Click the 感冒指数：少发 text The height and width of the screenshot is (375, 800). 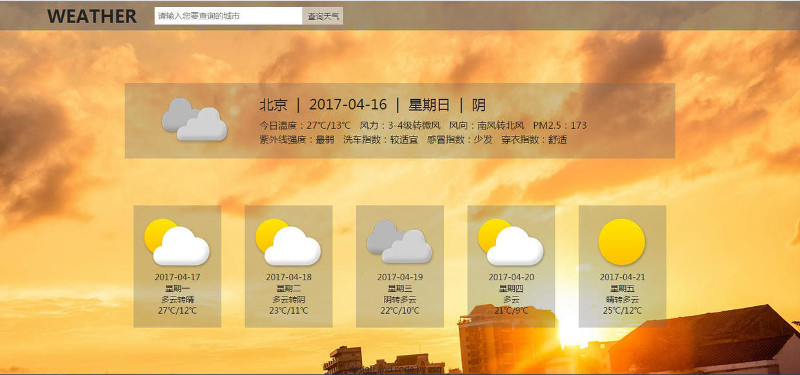[460, 140]
